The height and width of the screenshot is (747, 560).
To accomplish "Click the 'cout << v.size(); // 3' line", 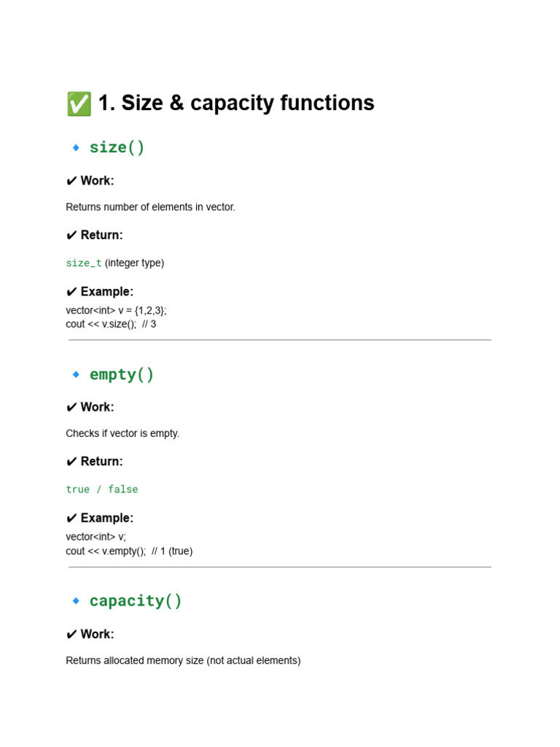I will 111,324.
